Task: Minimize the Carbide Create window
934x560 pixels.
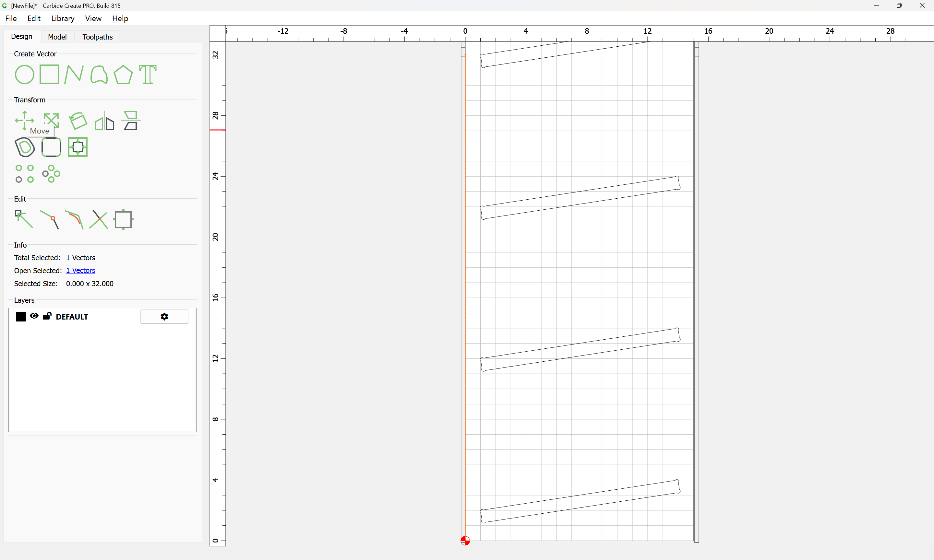Action: (x=877, y=6)
